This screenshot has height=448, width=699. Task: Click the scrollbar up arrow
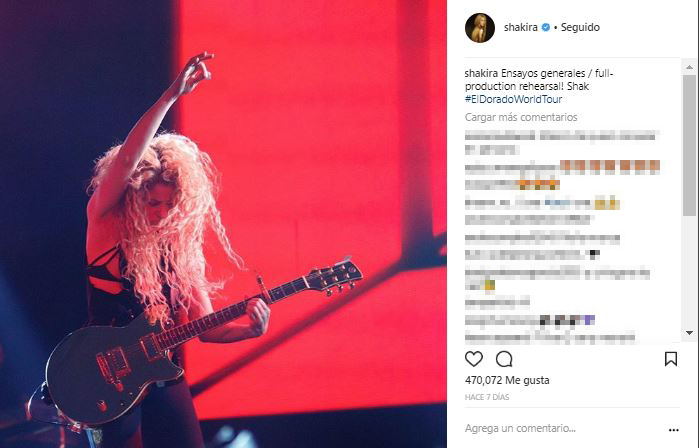[x=690, y=67]
